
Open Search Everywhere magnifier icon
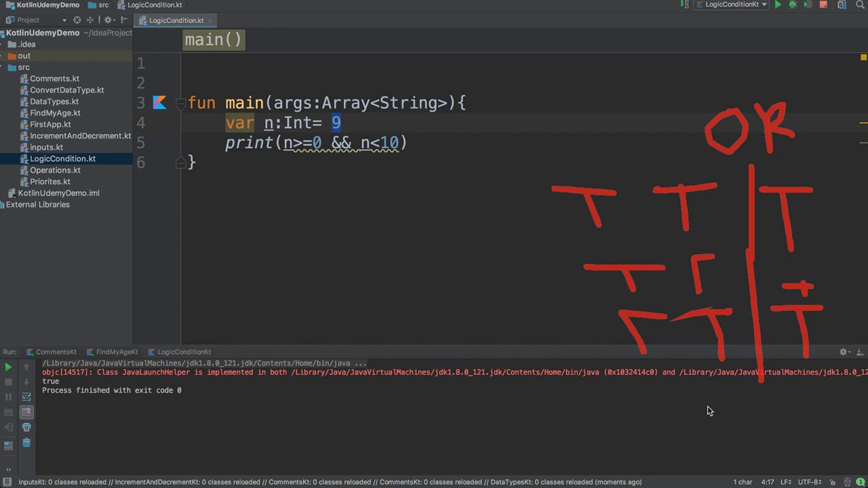coord(861,5)
